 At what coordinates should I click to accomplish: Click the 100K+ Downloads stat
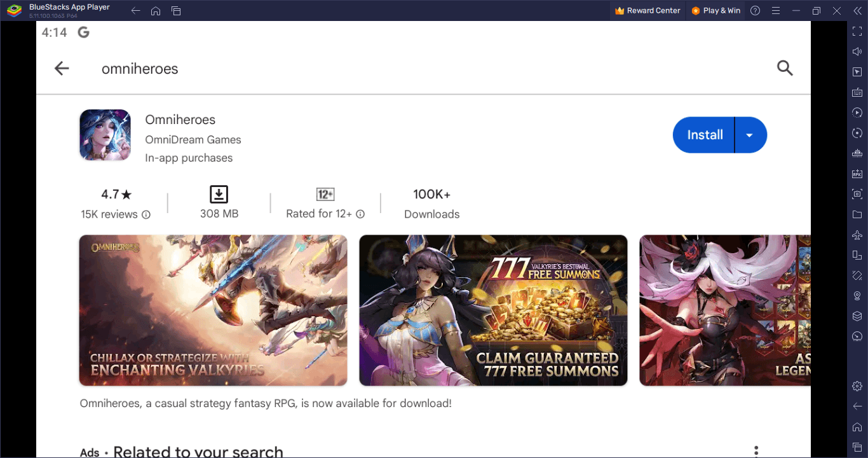432,204
